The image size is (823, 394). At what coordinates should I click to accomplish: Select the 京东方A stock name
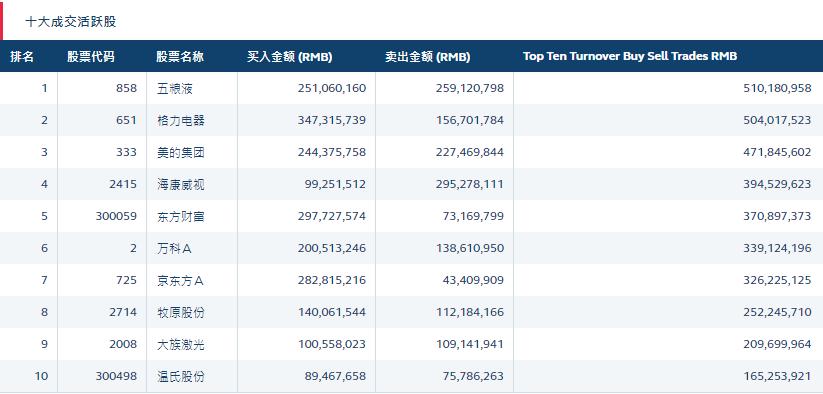coord(180,280)
